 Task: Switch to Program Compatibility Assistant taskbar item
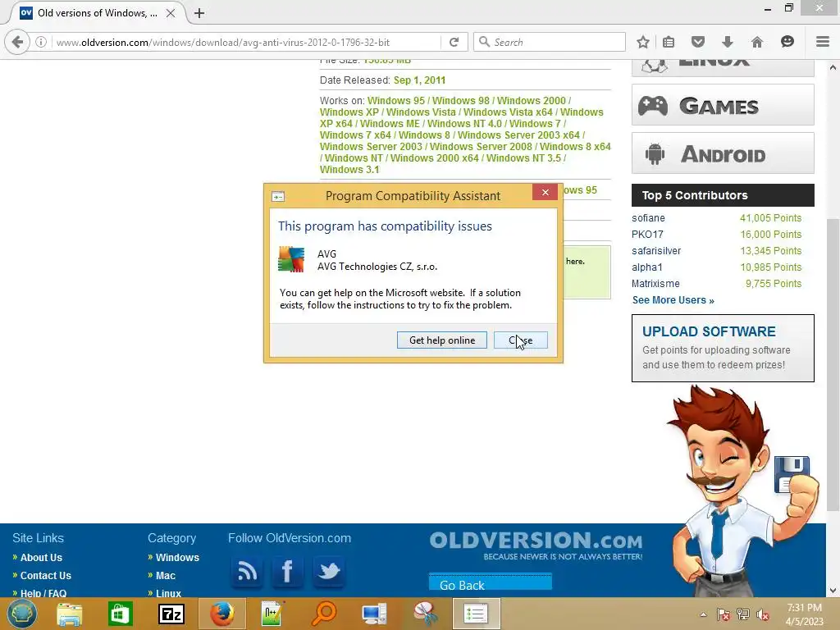point(477,614)
